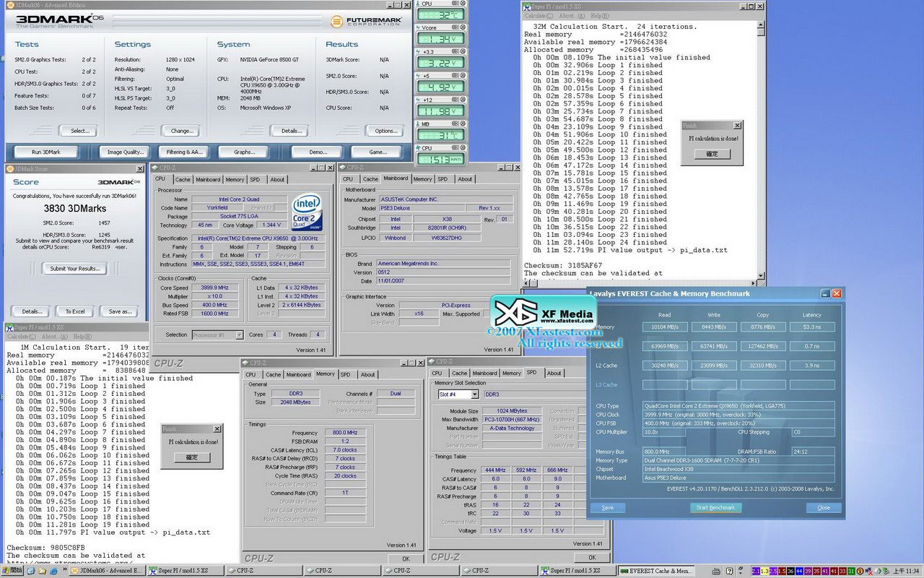
Task: Select About tab in the CPU-Z SPD window
Action: [x=554, y=373]
